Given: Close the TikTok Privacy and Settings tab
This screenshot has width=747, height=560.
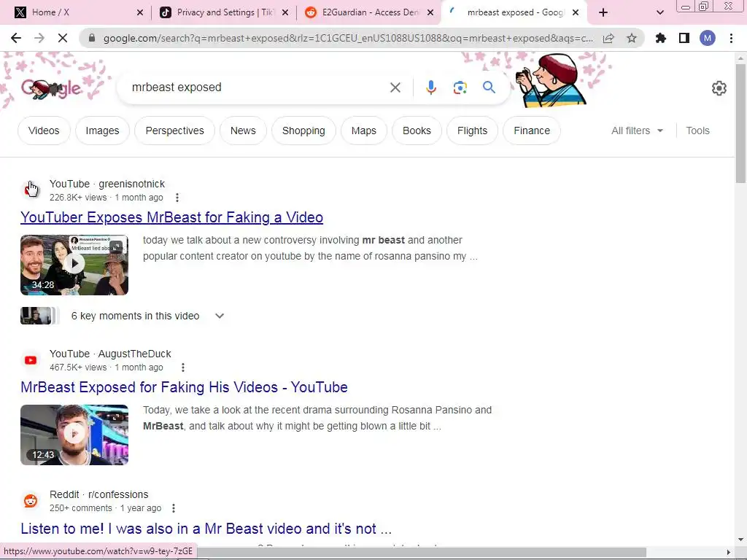Looking at the screenshot, I should click(x=285, y=12).
